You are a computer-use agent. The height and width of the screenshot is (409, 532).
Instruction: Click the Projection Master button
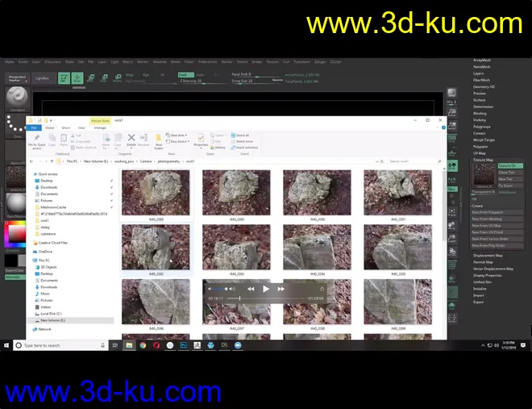coord(17,78)
